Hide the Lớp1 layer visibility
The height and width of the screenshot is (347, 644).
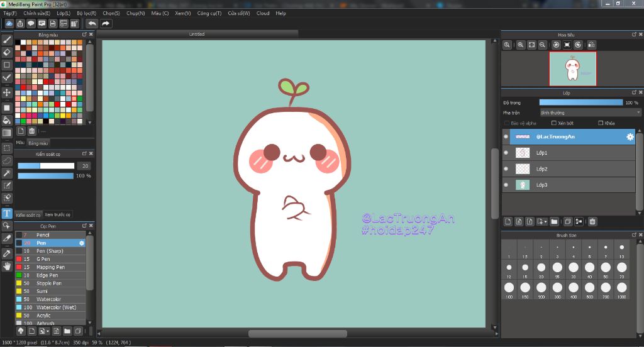click(506, 153)
